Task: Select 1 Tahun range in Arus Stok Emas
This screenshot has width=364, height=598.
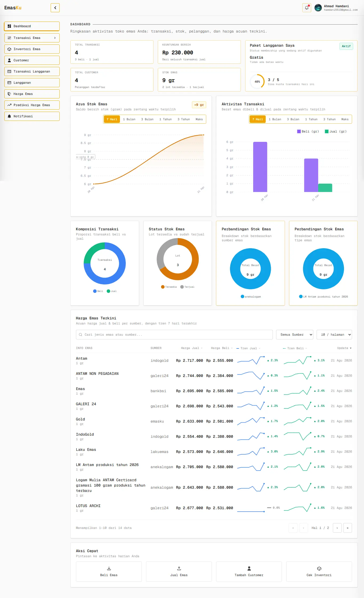Action: (165, 119)
